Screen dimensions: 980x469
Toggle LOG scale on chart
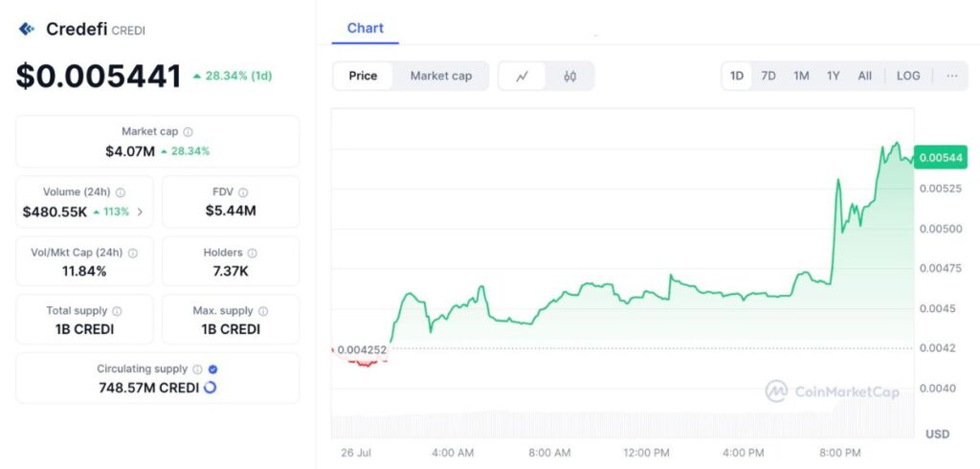pyautogui.click(x=908, y=77)
